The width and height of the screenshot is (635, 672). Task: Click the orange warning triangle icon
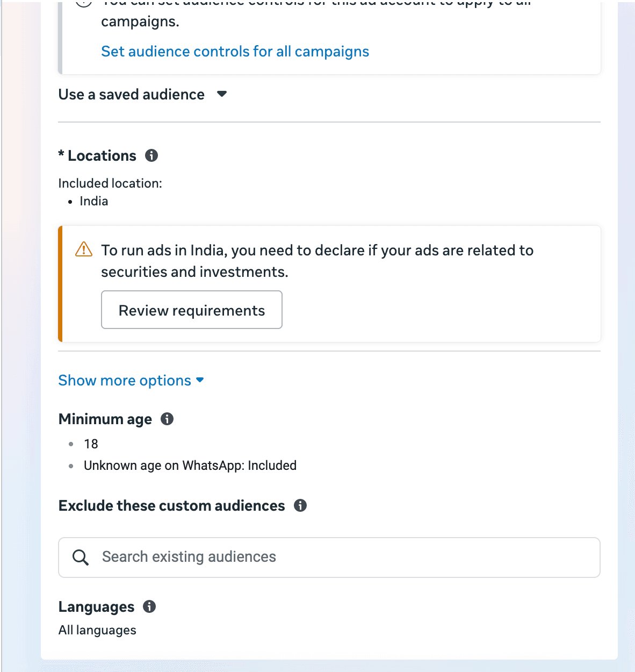84,249
